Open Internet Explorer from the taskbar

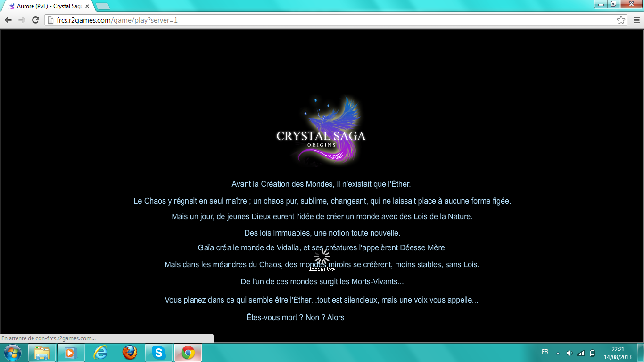tap(100, 353)
